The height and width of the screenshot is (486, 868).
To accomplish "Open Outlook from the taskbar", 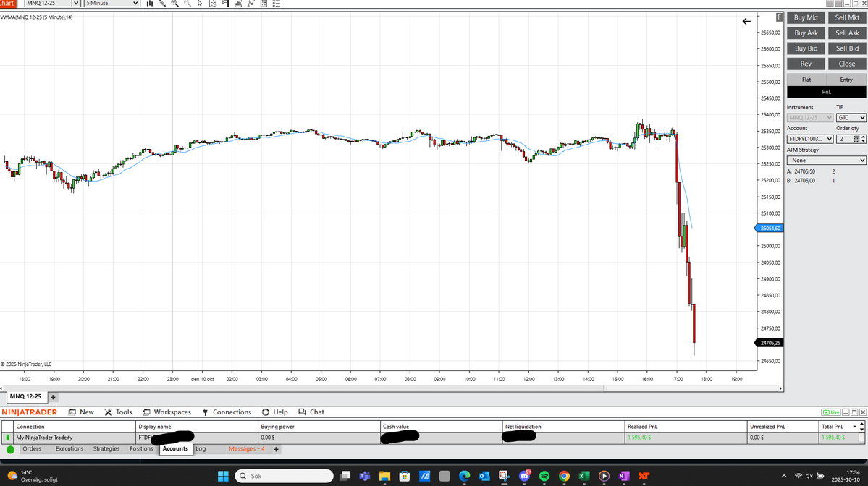I will click(484, 476).
